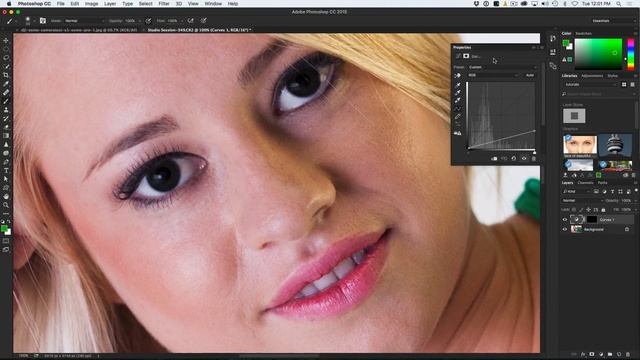Clip the adjustment to the layer below
This screenshot has width=640, height=360.
(494, 158)
